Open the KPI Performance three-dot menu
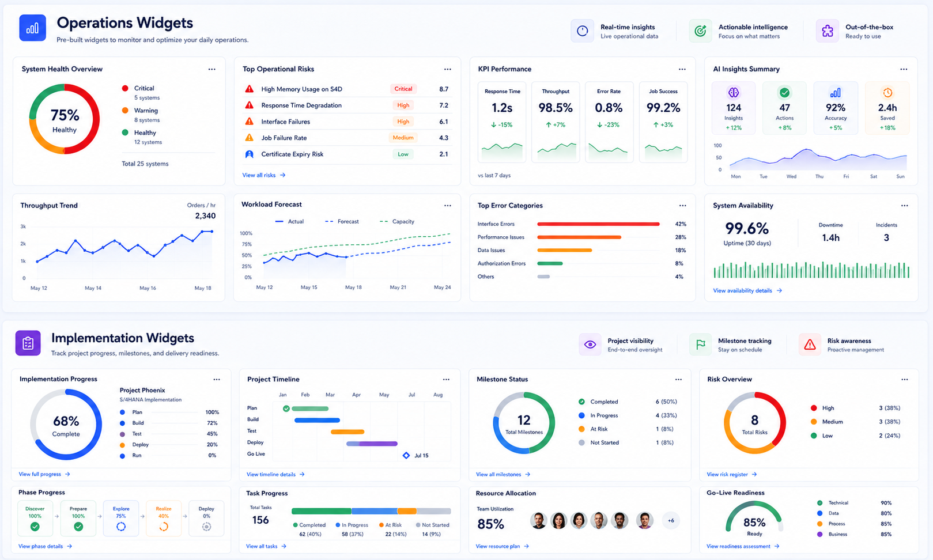 click(x=682, y=69)
